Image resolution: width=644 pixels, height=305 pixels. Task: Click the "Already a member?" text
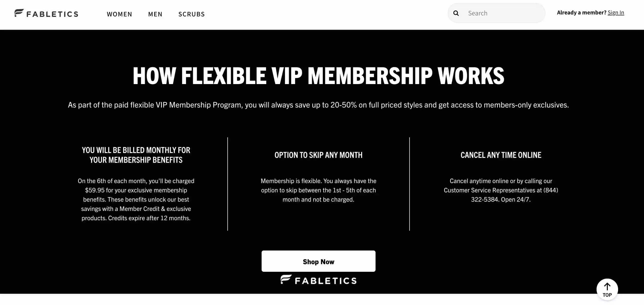click(581, 12)
